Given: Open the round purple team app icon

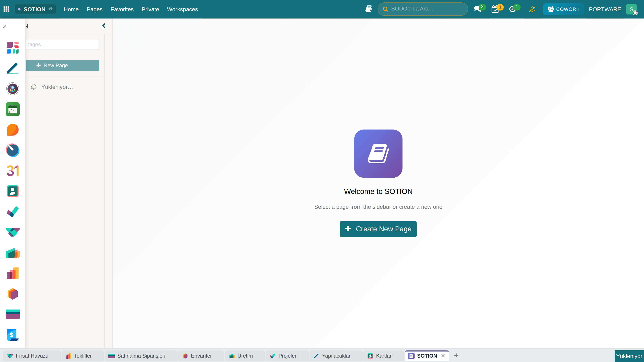Looking at the screenshot, I should (x=13, y=89).
